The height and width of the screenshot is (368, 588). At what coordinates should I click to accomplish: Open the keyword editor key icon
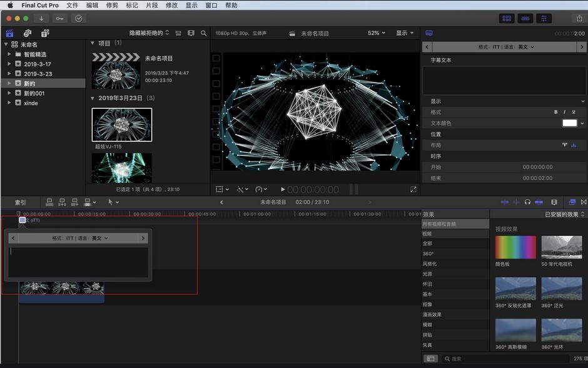[x=59, y=19]
